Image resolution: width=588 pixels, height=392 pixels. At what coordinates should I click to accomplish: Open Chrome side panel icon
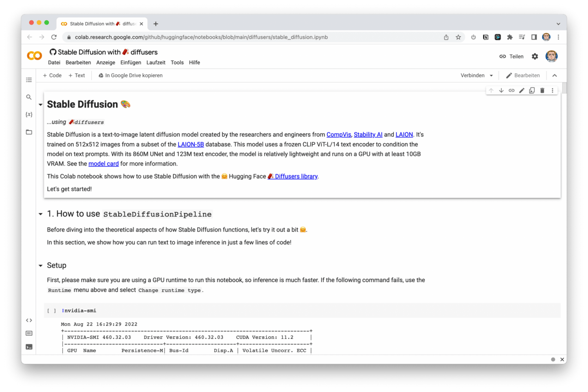pos(534,37)
